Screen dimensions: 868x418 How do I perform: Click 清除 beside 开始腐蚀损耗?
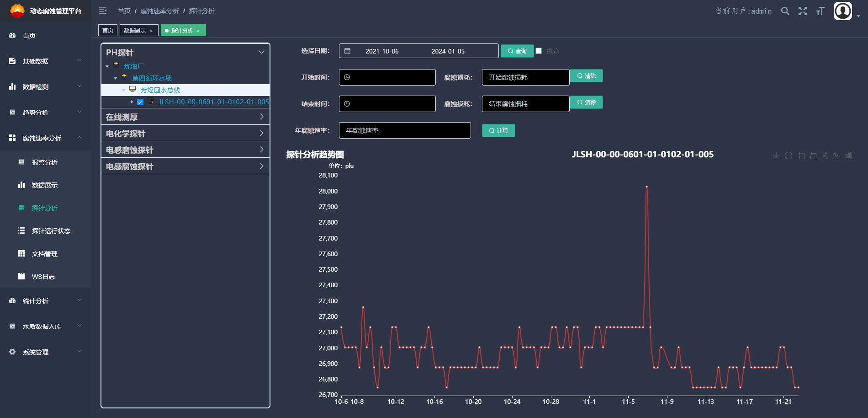point(587,75)
